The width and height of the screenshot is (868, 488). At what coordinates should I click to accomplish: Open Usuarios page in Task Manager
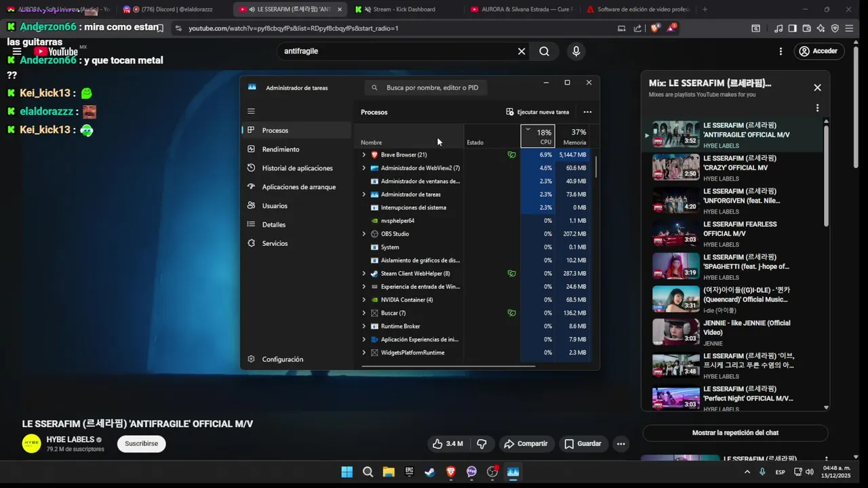(296, 205)
